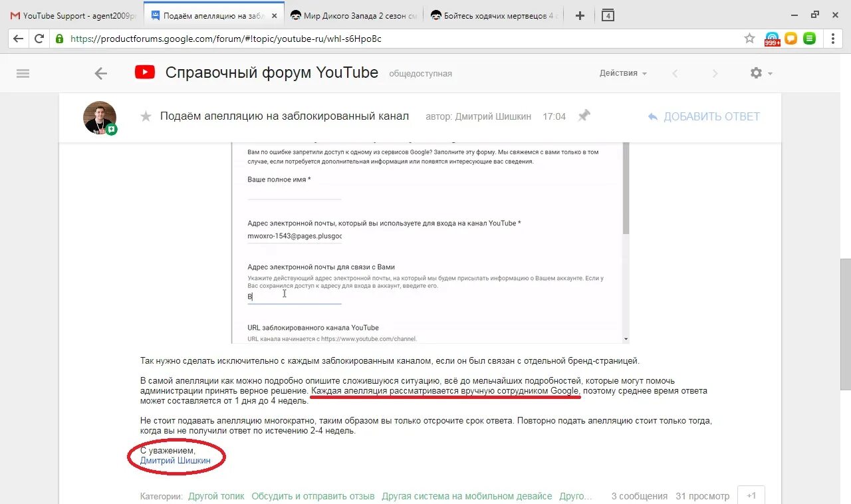Switch to Мир Дикого Запада 2 сезон tab
The height and width of the screenshot is (504, 851).
tap(353, 15)
